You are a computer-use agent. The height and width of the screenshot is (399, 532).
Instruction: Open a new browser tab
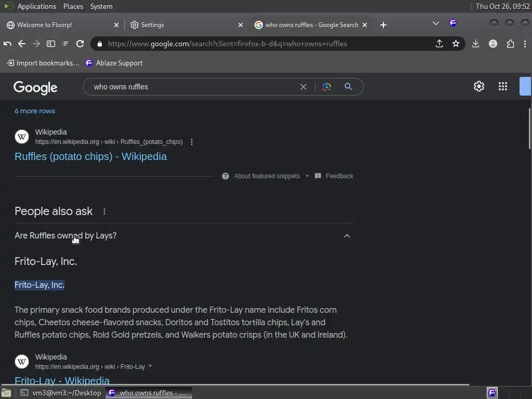383,25
